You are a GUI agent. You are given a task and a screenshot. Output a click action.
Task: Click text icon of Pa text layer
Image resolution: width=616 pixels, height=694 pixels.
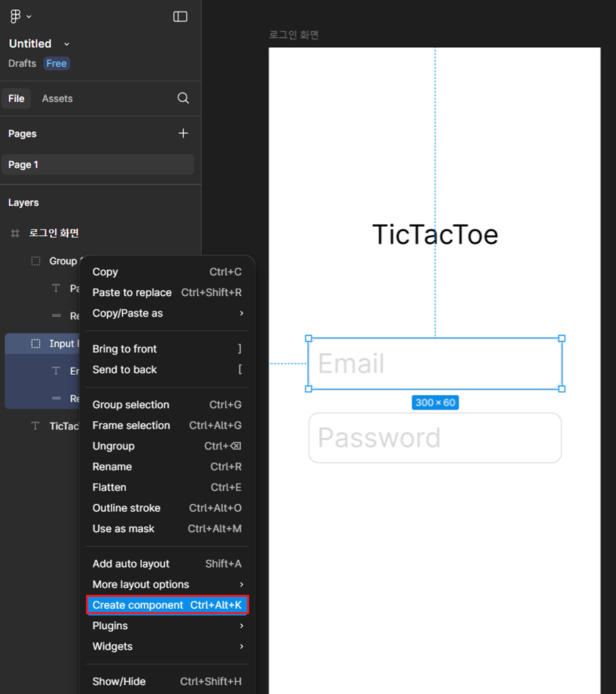pos(56,288)
